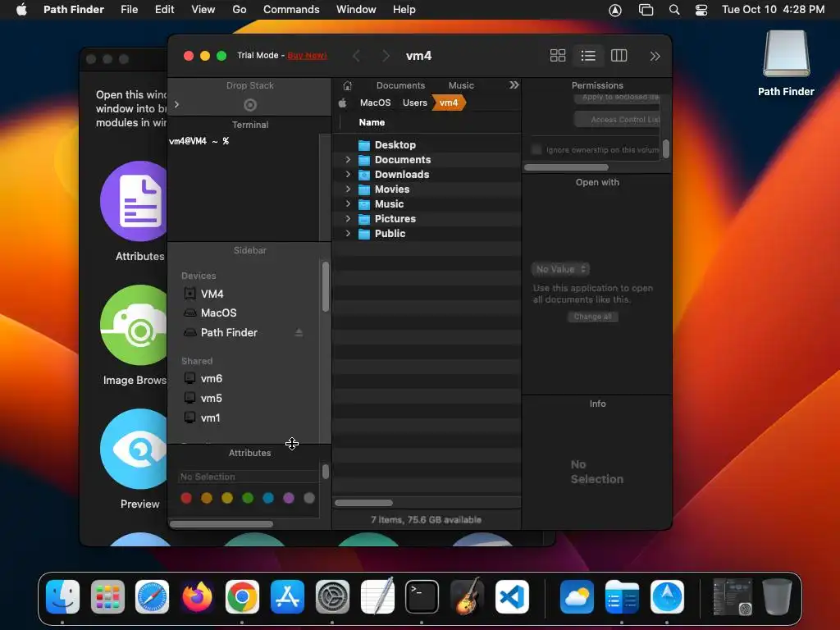This screenshot has width=840, height=630.
Task: Open Spotlight search in menu bar
Action: tap(674, 10)
